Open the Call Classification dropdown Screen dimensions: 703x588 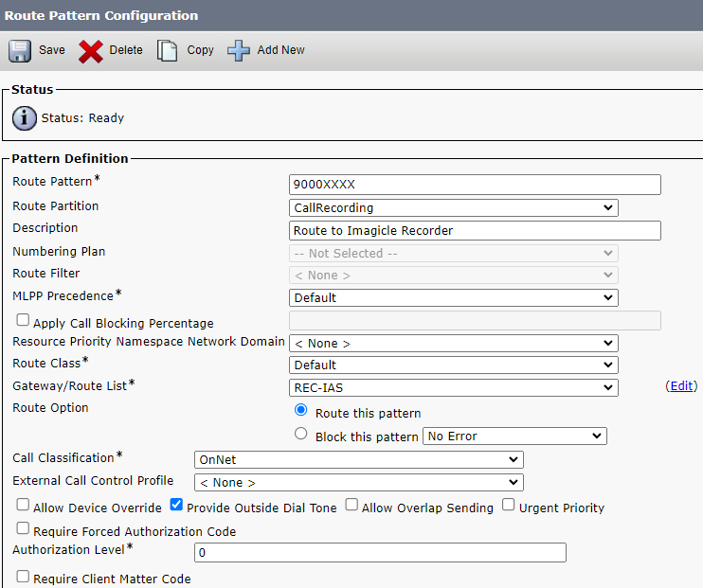pos(358,459)
